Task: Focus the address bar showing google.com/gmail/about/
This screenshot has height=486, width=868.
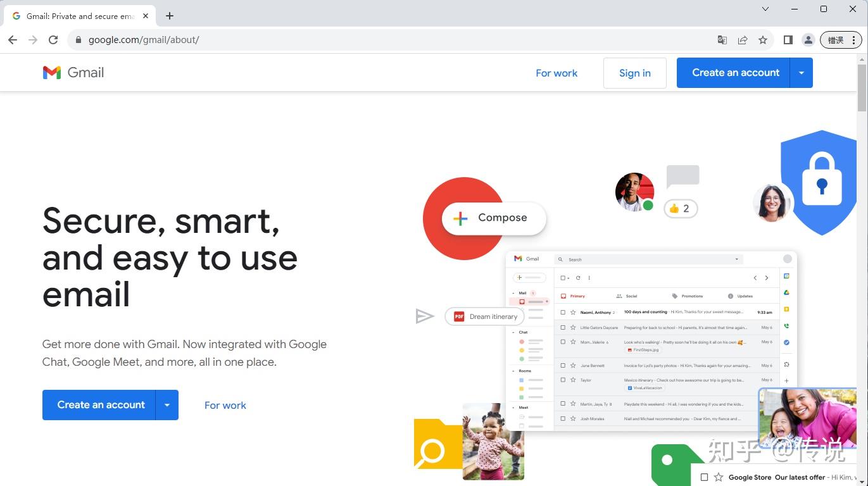Action: (389, 40)
